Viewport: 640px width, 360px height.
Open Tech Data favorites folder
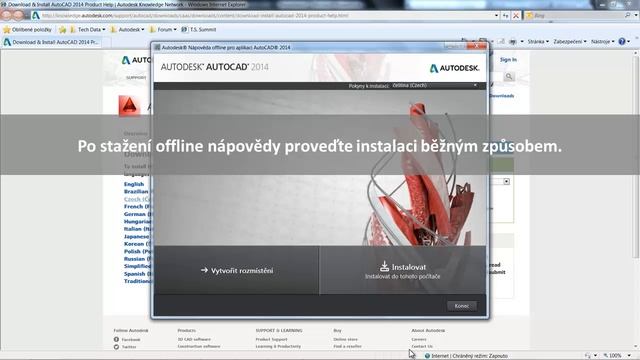point(88,29)
